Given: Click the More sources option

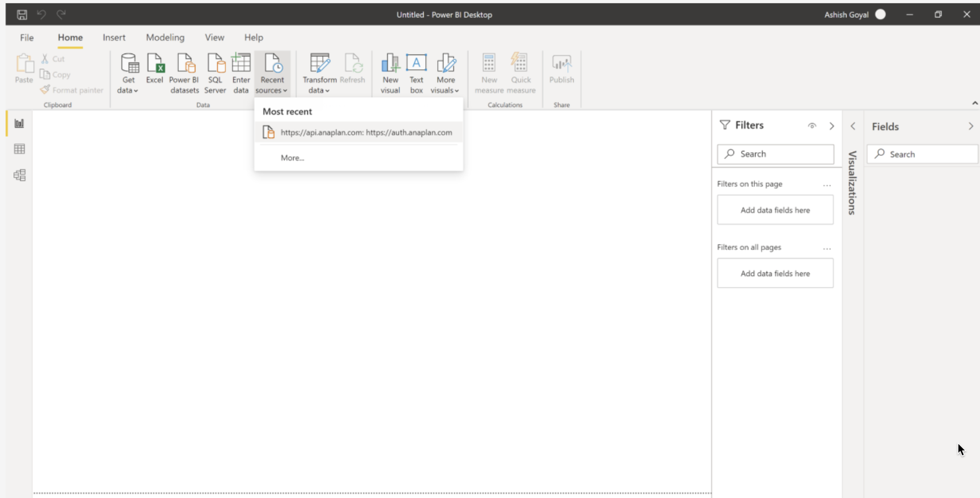Looking at the screenshot, I should tap(292, 158).
